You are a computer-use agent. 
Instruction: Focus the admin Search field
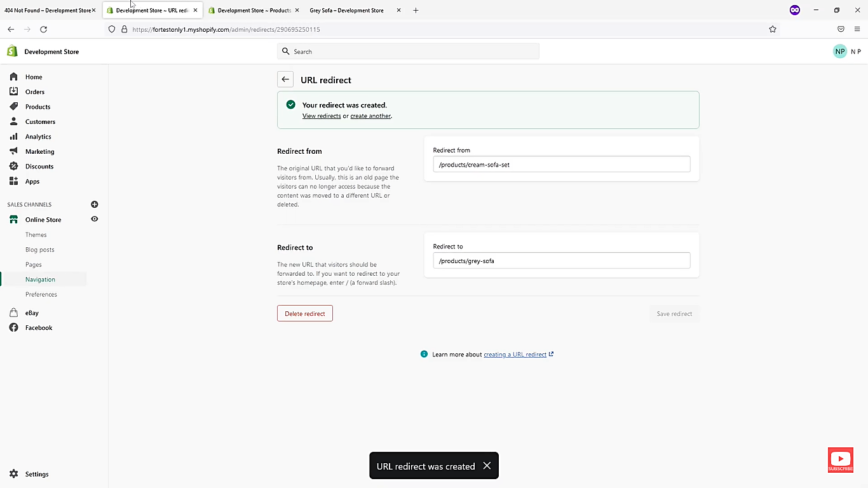pyautogui.click(x=408, y=51)
